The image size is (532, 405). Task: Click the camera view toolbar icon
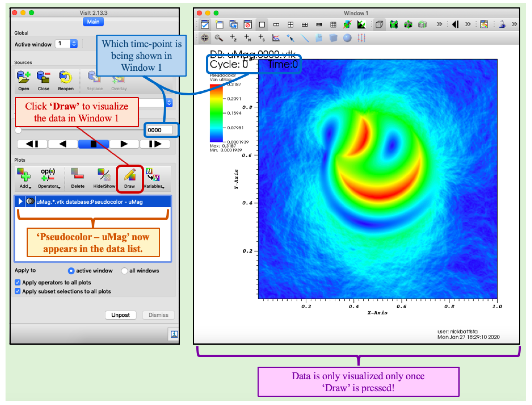coord(422,25)
